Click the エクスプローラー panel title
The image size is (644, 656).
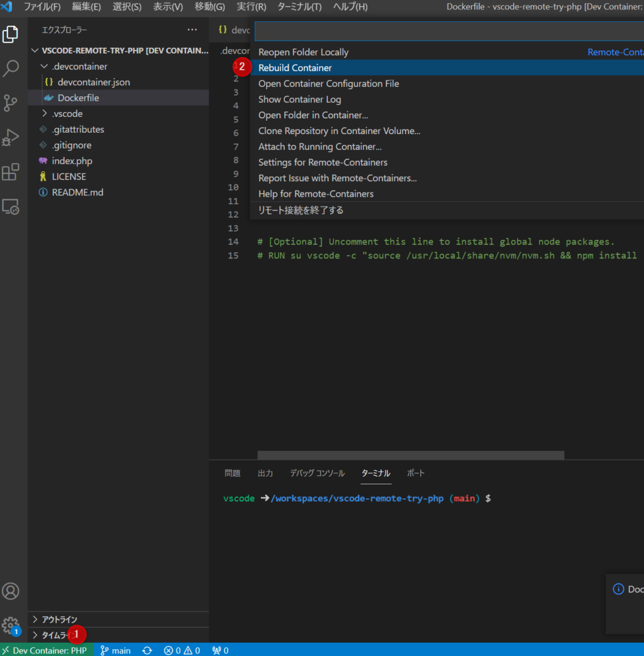click(x=64, y=30)
